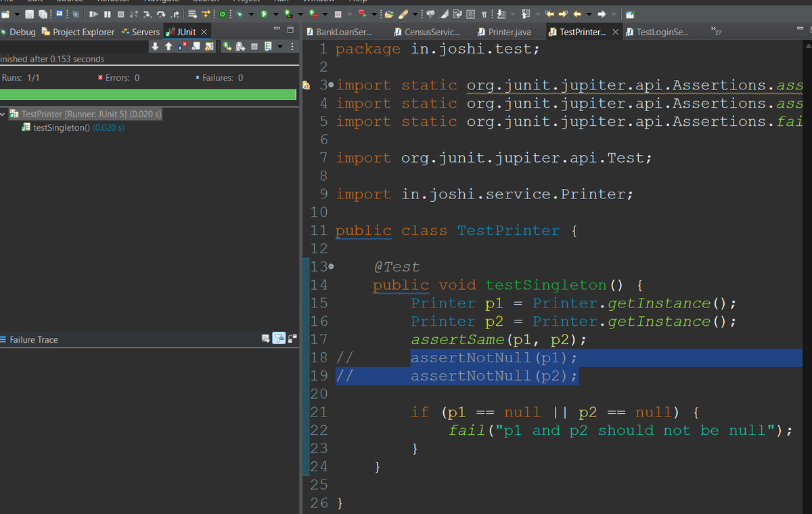Click the Coverage run icon
This screenshot has width=812, height=514.
pyautogui.click(x=288, y=14)
